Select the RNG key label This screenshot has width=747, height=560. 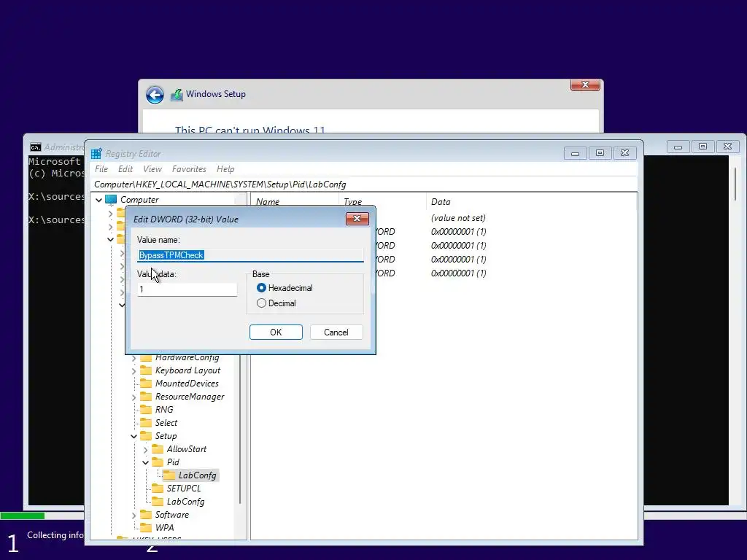tap(164, 410)
